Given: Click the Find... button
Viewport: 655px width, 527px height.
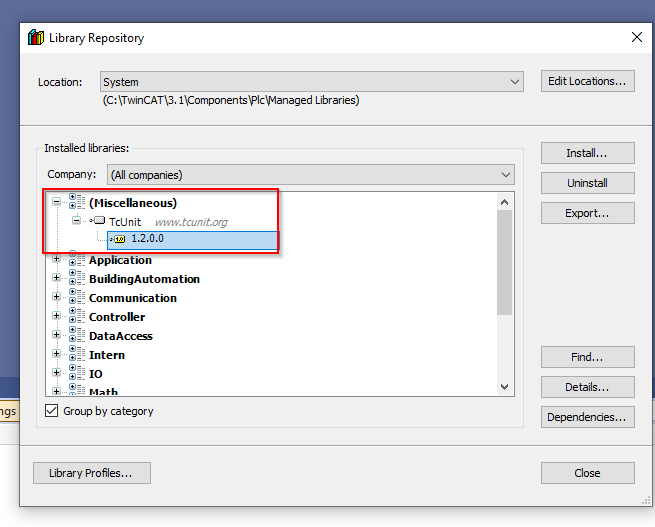Looking at the screenshot, I should coord(588,357).
